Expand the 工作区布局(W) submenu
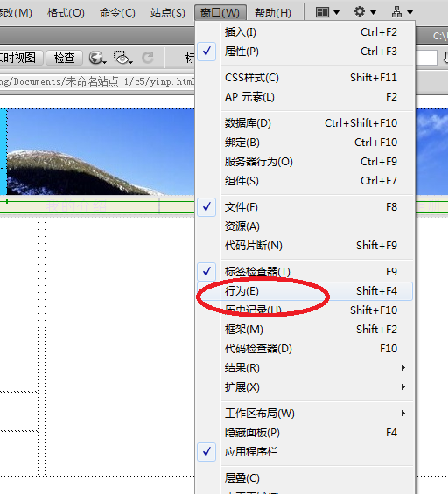The width and height of the screenshot is (448, 494). (304, 413)
